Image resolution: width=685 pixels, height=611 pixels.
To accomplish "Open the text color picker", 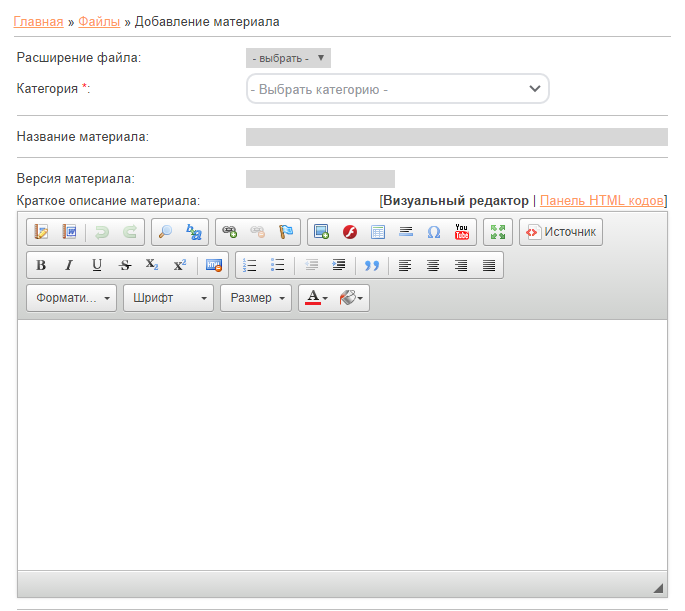I will click(316, 298).
